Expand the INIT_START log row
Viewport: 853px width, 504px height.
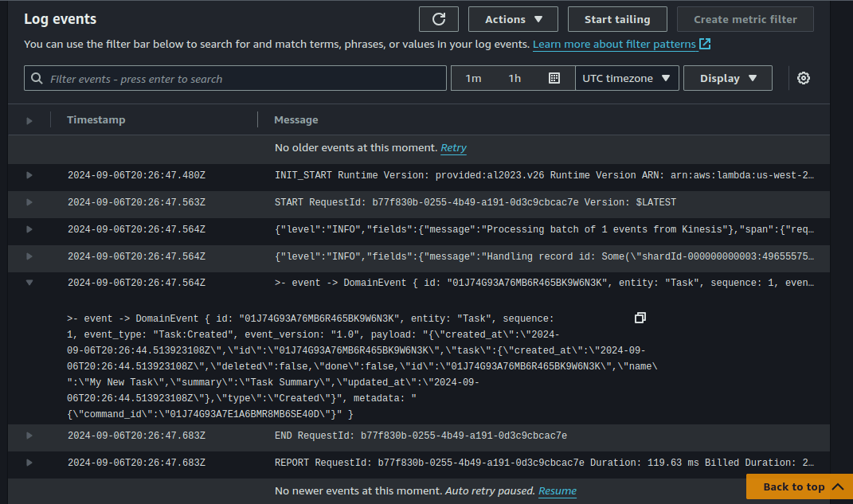point(29,175)
